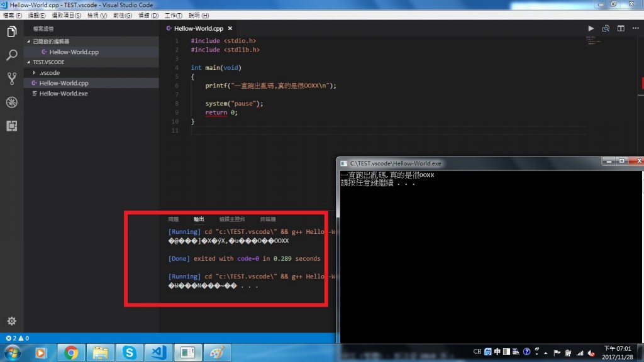The image size is (644, 362).
Task: Click the '#include <stdio.h>' line
Action: tap(223, 41)
